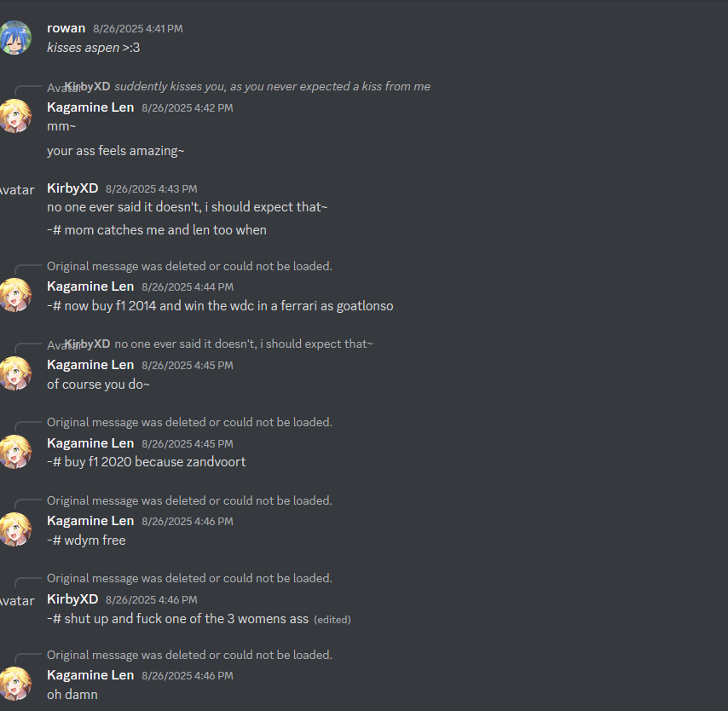728x711 pixels.
Task: Click message 'your ass feels amazing~'
Action: tap(116, 151)
